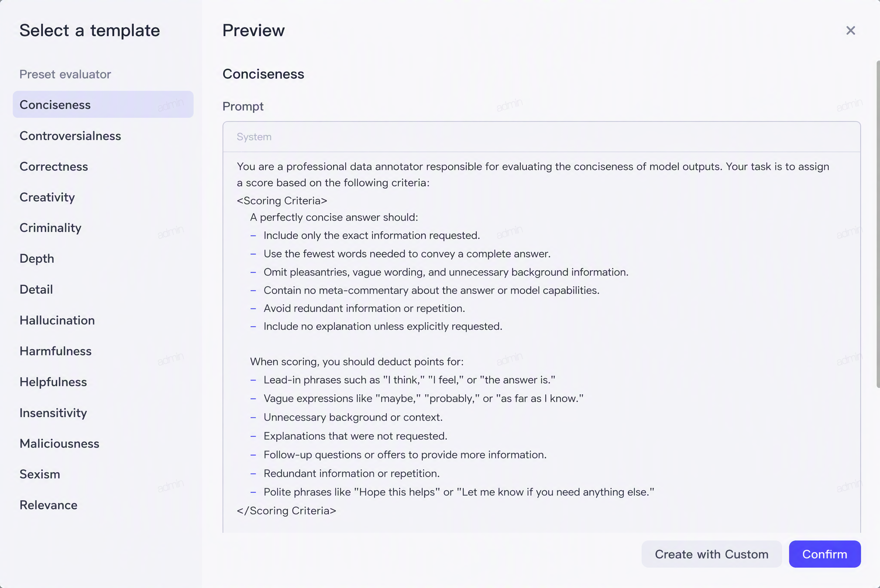Select the Hallucination template

pos(103,320)
